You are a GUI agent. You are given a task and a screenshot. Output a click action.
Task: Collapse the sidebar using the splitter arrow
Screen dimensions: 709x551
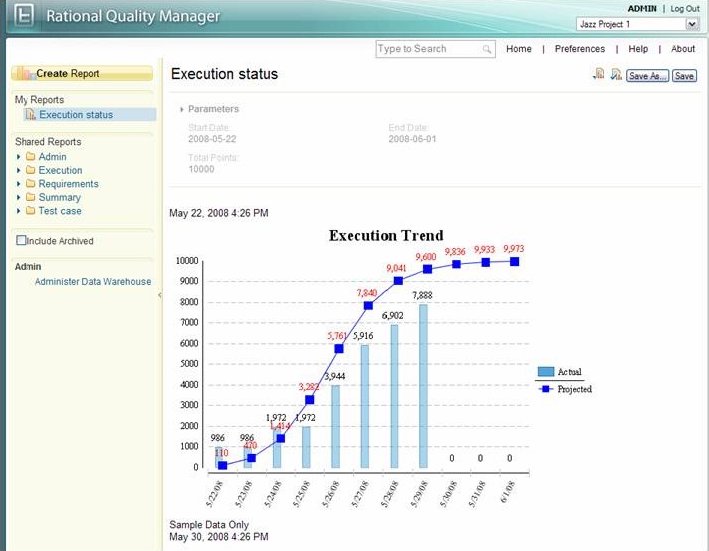(160, 295)
